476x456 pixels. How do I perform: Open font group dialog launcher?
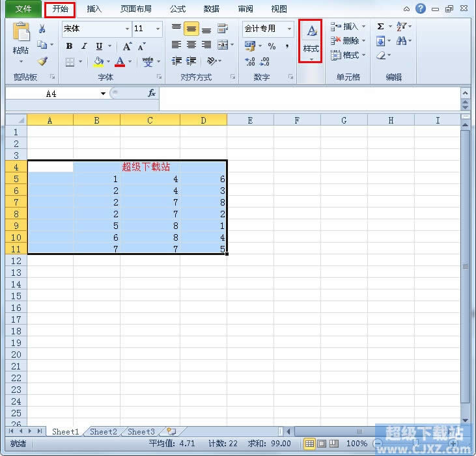159,77
